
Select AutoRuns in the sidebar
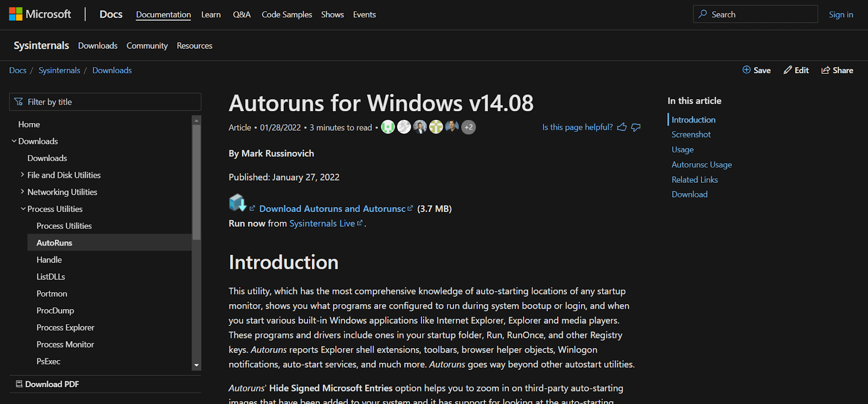(110, 242)
